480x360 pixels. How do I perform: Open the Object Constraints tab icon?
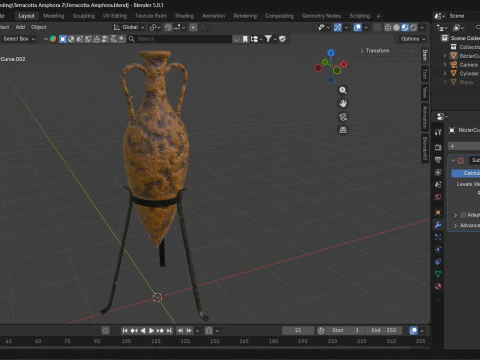pos(438,262)
